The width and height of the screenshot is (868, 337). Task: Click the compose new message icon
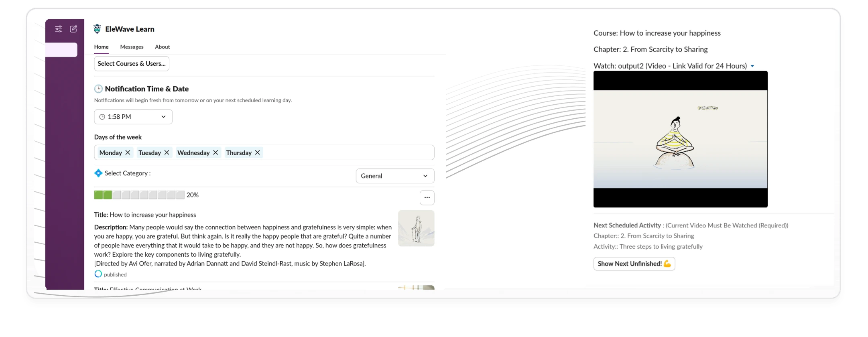coord(73,29)
